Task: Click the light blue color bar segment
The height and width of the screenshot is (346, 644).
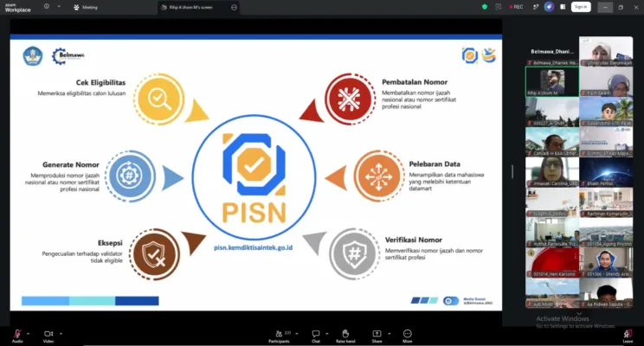Action: click(x=45, y=301)
